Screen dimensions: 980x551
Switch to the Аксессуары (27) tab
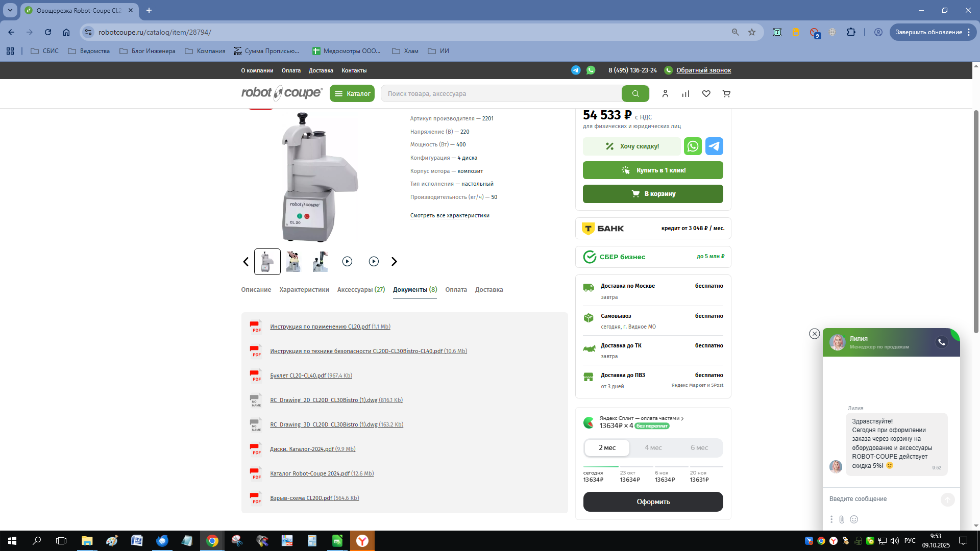click(361, 290)
